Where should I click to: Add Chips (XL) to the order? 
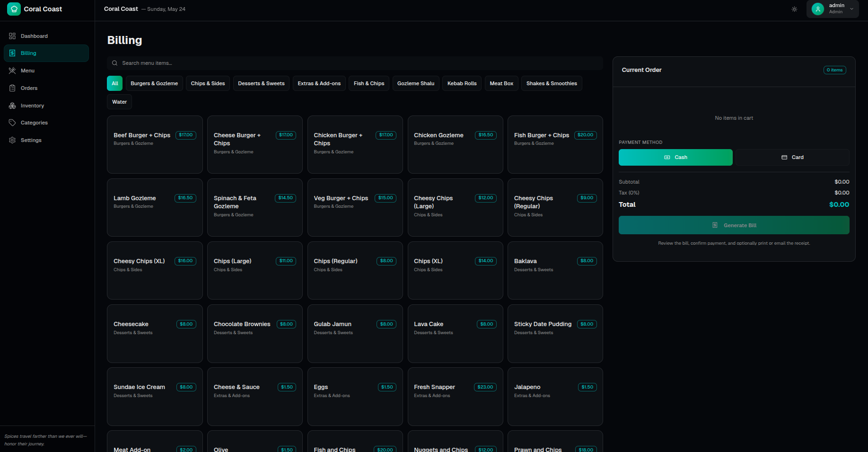[456, 270]
